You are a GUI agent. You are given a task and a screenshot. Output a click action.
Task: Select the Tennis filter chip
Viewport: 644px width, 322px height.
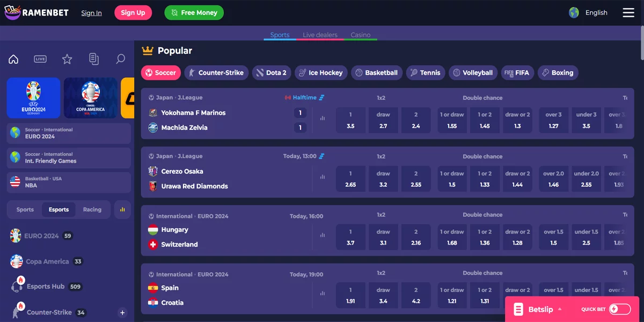pos(426,72)
